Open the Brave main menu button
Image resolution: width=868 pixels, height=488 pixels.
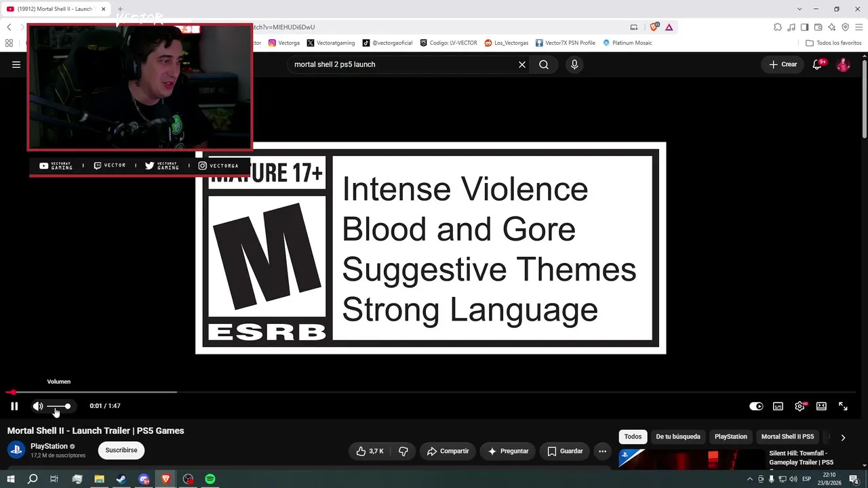pyautogui.click(x=859, y=27)
